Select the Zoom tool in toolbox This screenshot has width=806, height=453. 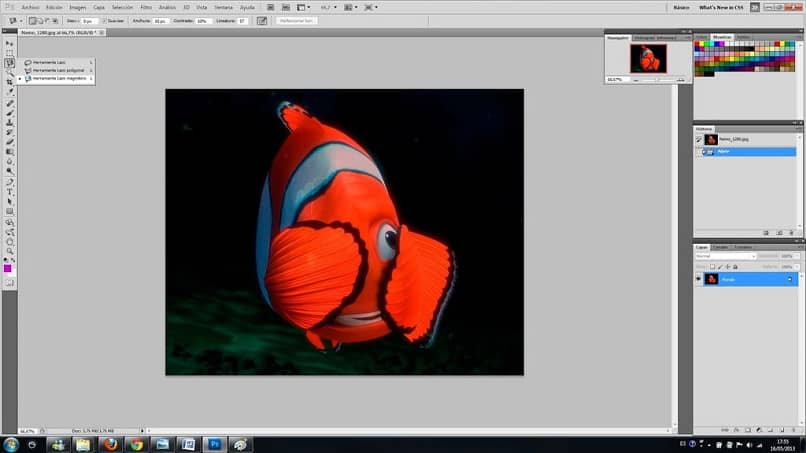10,251
